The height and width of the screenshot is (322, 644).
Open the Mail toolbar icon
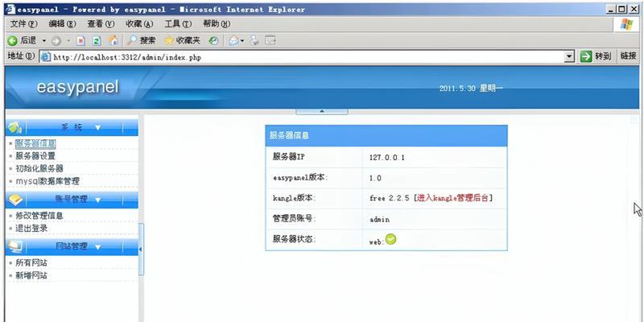point(234,41)
